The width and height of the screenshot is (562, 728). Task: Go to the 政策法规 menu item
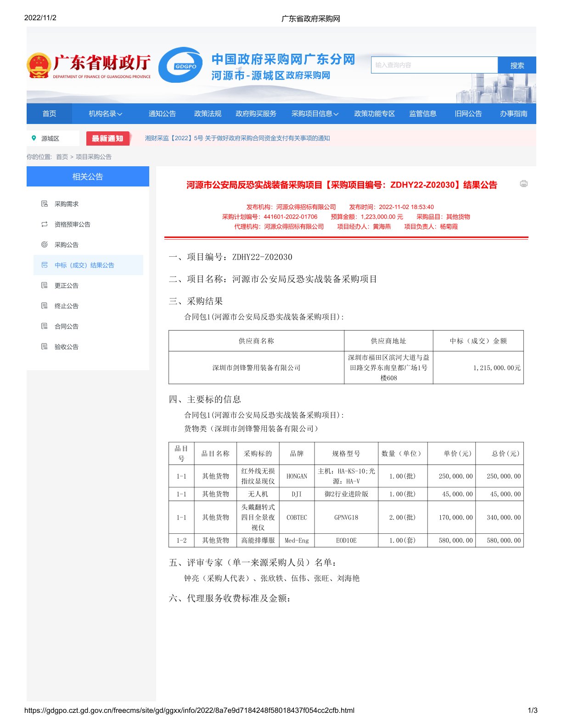coord(208,114)
